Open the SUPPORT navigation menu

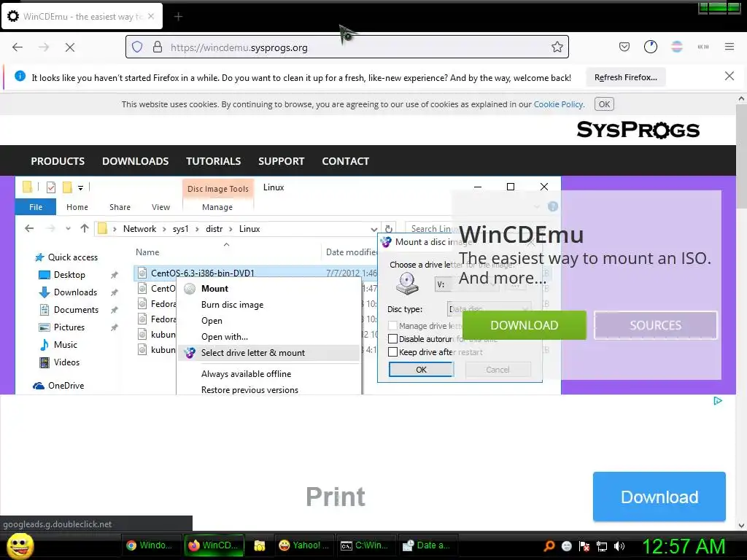[281, 161]
